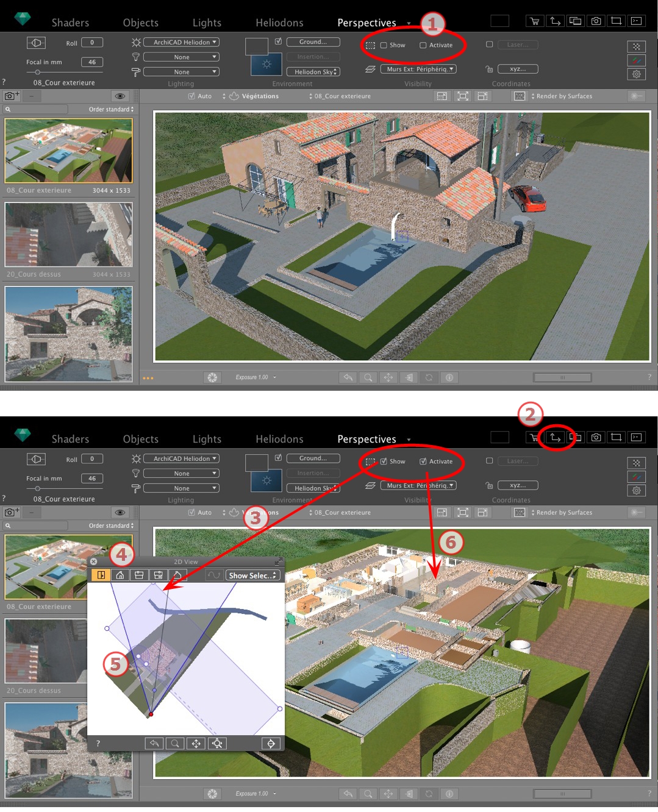Uncheck the ticked Show clipping box checkbox
The image size is (658, 812).
click(x=384, y=461)
